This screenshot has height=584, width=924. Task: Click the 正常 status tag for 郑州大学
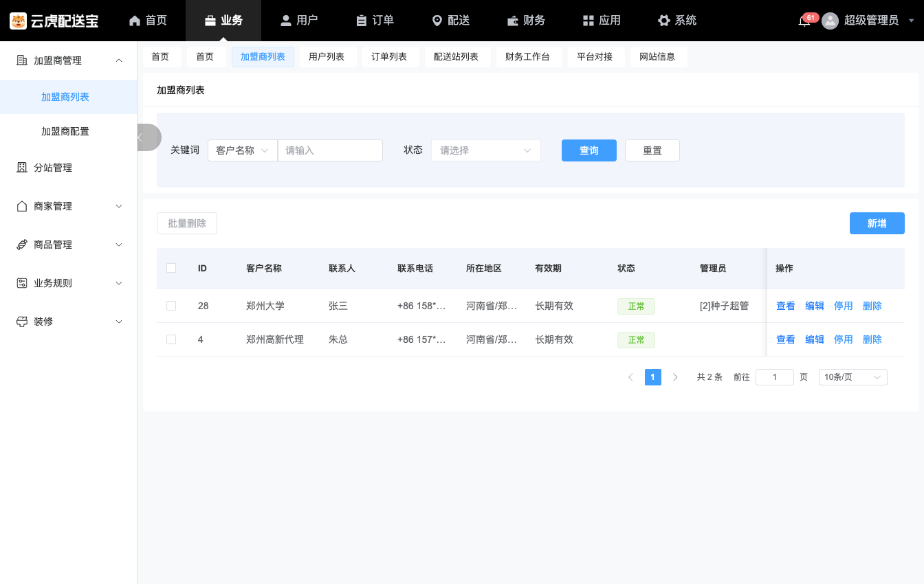coord(636,306)
